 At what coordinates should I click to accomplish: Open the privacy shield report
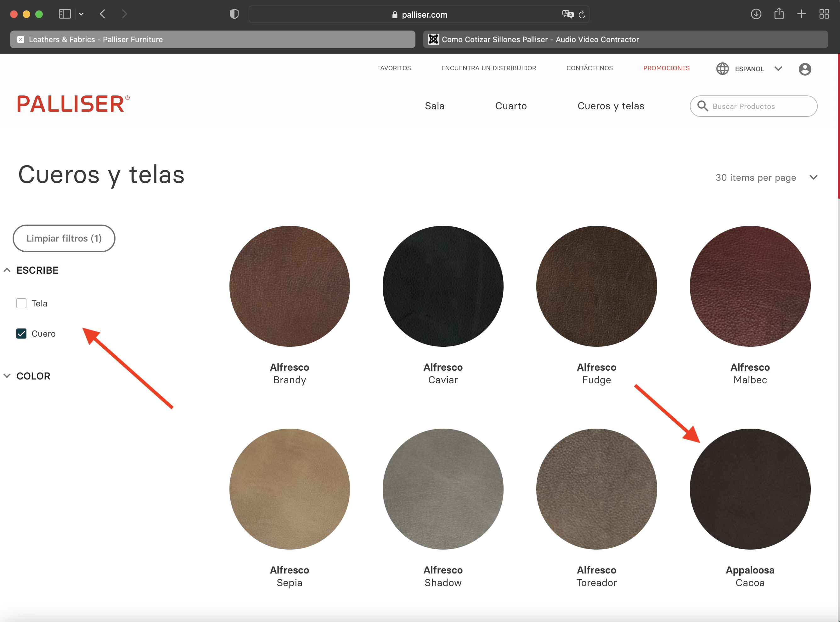click(x=234, y=14)
